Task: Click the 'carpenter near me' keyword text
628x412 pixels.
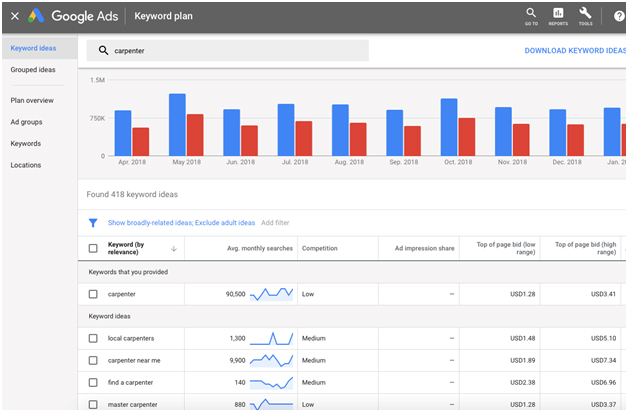Action: (x=134, y=360)
